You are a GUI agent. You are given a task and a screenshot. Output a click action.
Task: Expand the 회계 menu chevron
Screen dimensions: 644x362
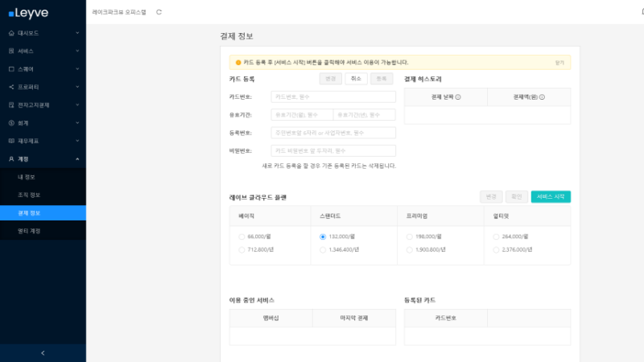coord(77,123)
